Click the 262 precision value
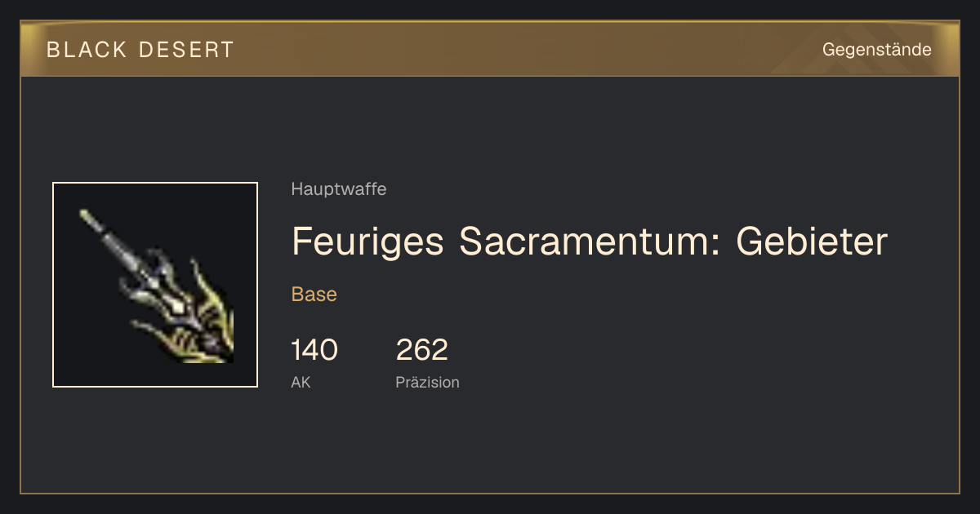 pyautogui.click(x=422, y=350)
